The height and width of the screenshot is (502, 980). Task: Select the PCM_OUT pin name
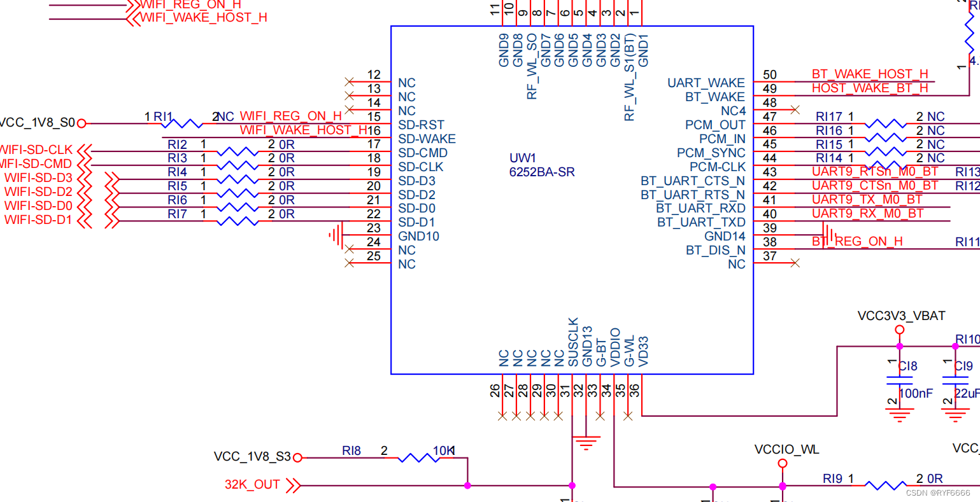click(715, 125)
